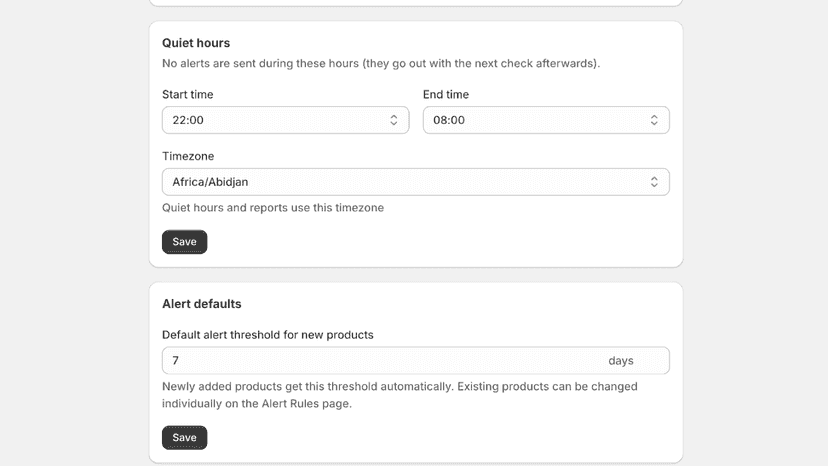This screenshot has height=466, width=828.
Task: Open the Start time dropdown showing 22:00
Action: pyautogui.click(x=285, y=120)
